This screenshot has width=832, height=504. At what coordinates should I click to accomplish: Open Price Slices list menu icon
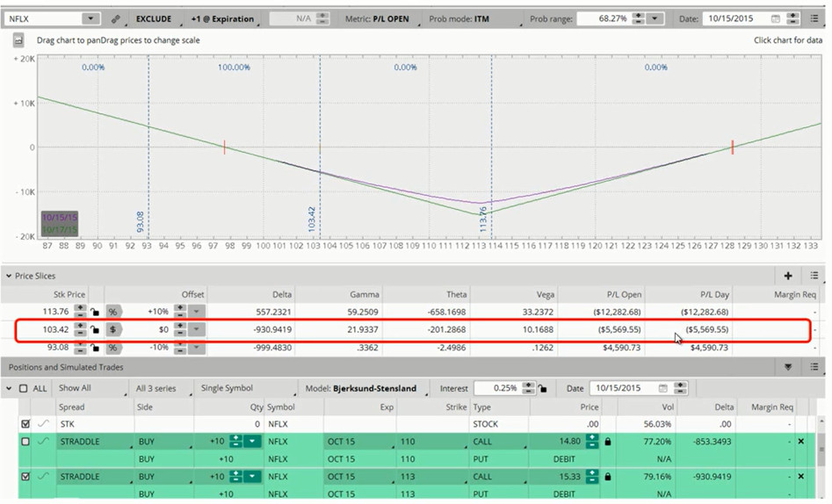(814, 276)
